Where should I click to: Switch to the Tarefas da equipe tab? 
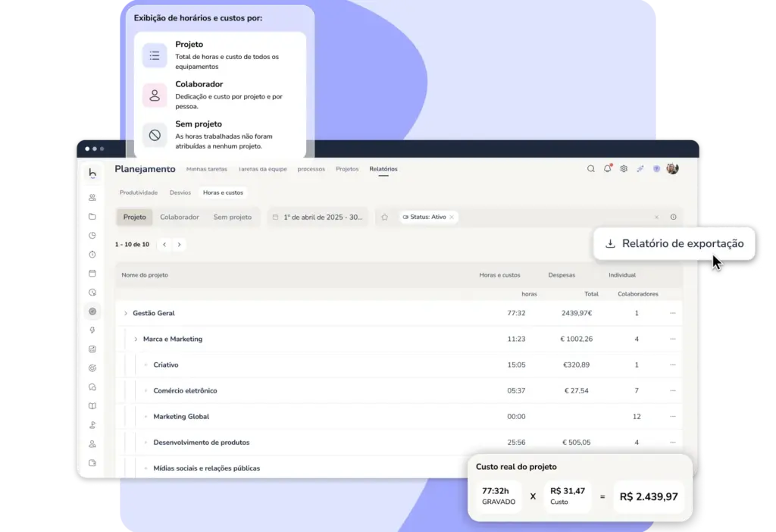[x=263, y=169]
